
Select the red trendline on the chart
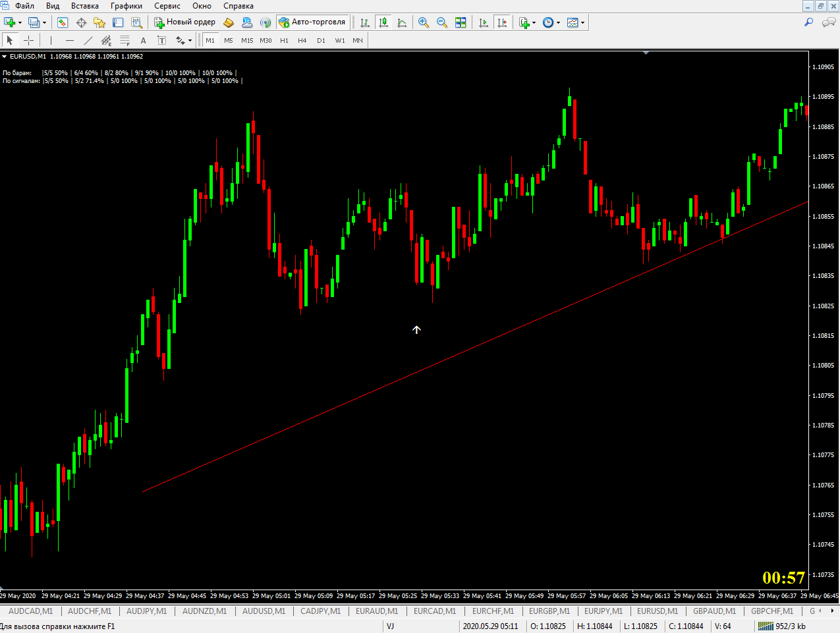[474, 347]
